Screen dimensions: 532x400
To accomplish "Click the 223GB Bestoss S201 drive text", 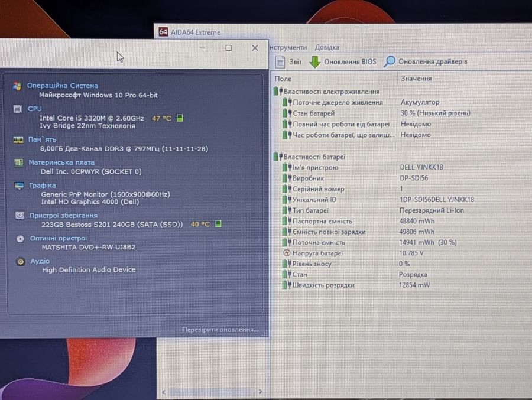I will (112, 225).
